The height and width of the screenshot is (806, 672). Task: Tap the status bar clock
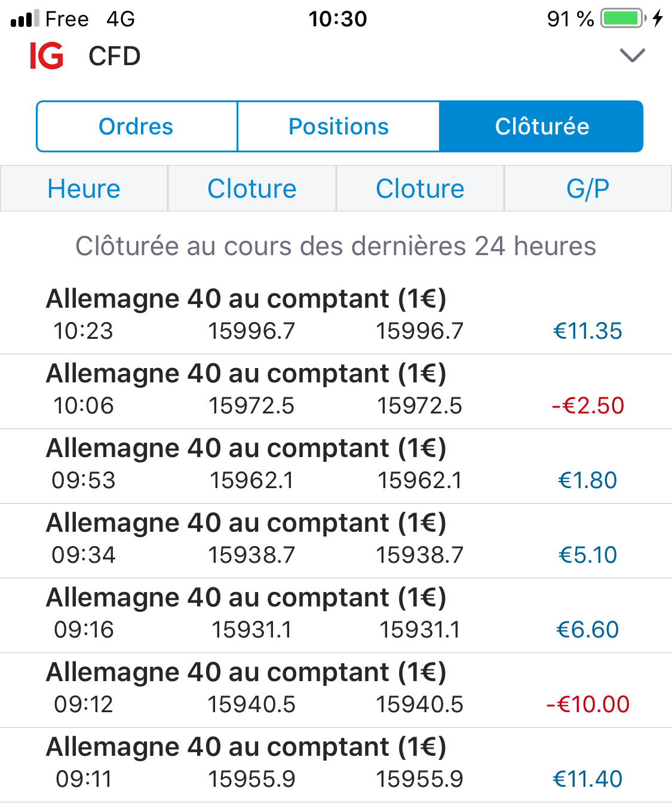point(337,19)
